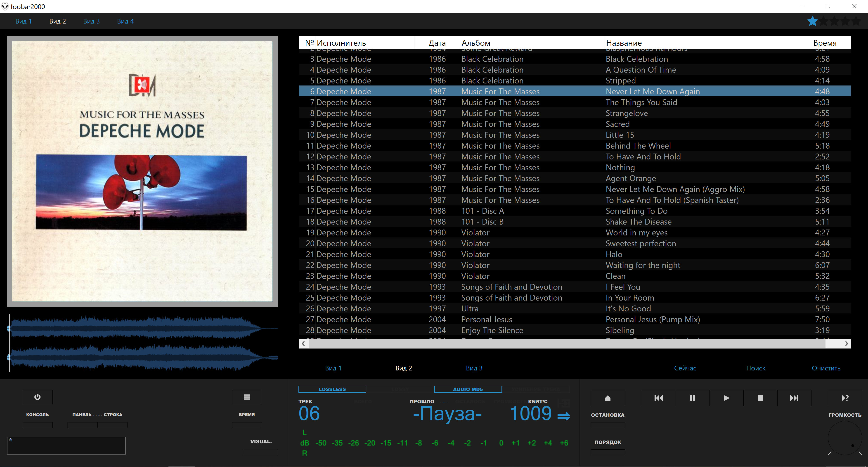The image size is (868, 467).
Task: Toggle the button under ОСТАНОВКА
Action: pos(608,425)
